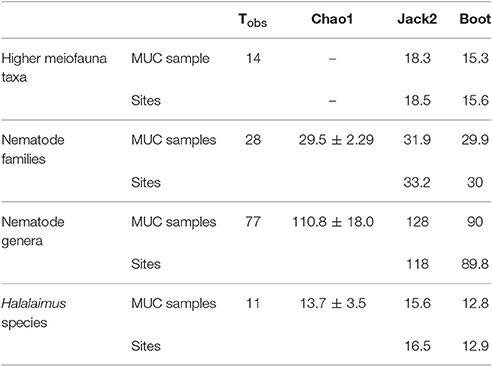492x366 pixels.
Task: Click the Chao1 value 29.5 ± 2.29
Action: pos(336,140)
